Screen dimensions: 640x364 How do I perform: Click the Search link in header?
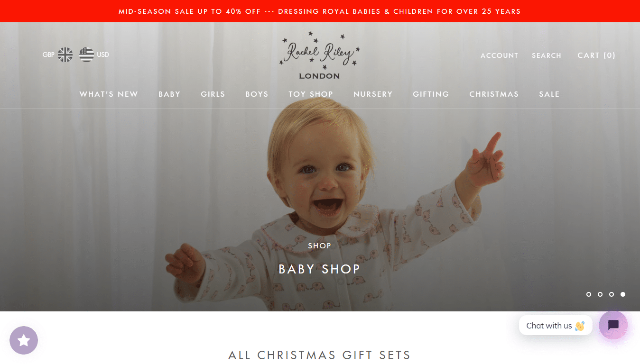pyautogui.click(x=547, y=55)
